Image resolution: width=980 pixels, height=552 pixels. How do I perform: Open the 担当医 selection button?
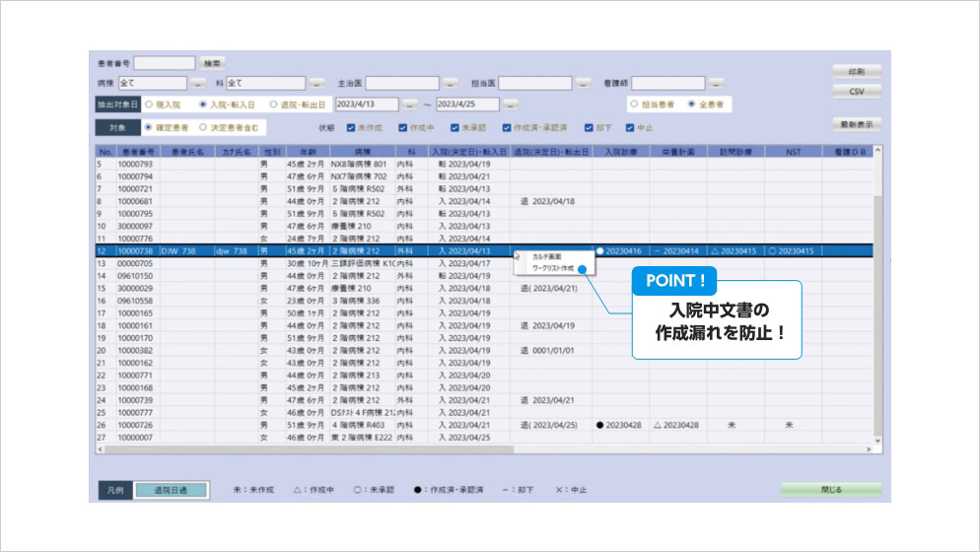pos(583,83)
